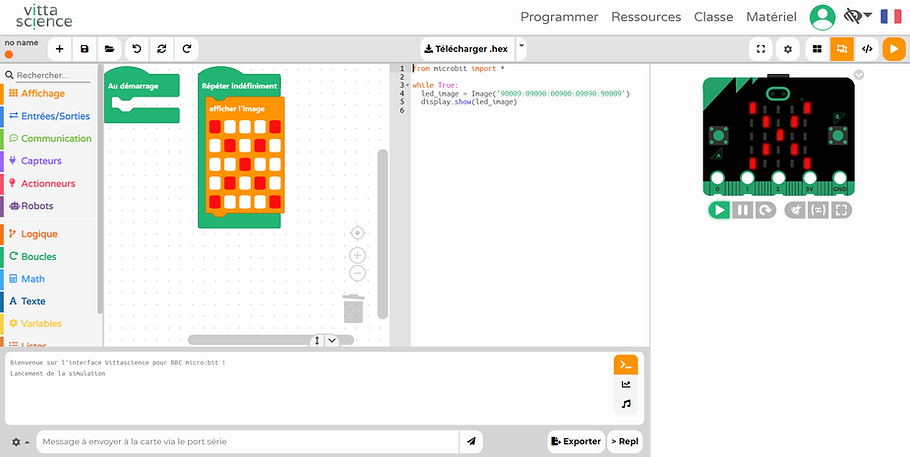Screen dimensions: 910x457
Task: Open project with folder icon
Action: [110, 49]
